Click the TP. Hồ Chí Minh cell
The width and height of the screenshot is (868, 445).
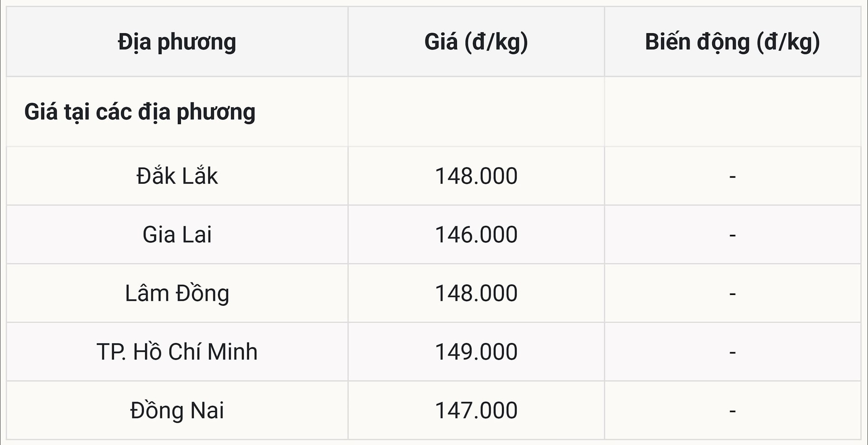177,351
